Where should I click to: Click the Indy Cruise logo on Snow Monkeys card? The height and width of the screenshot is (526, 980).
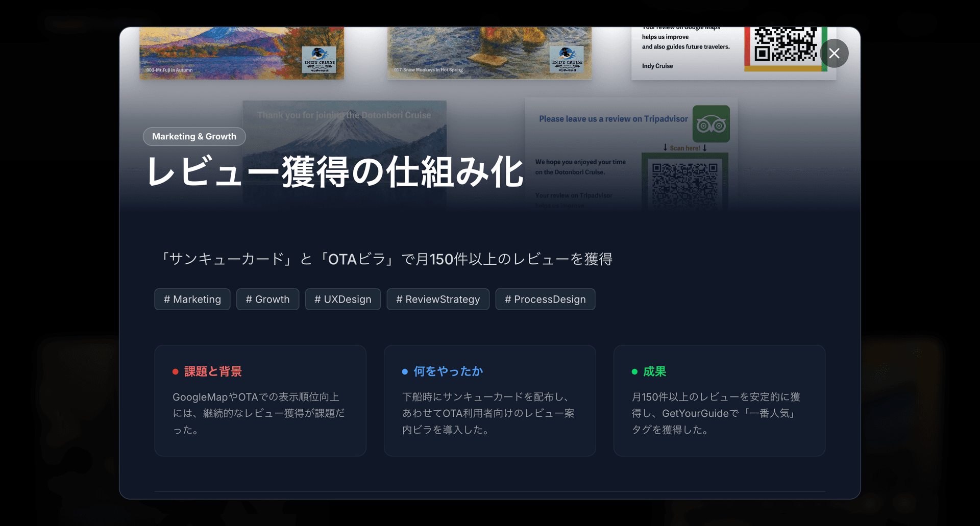pyautogui.click(x=567, y=60)
